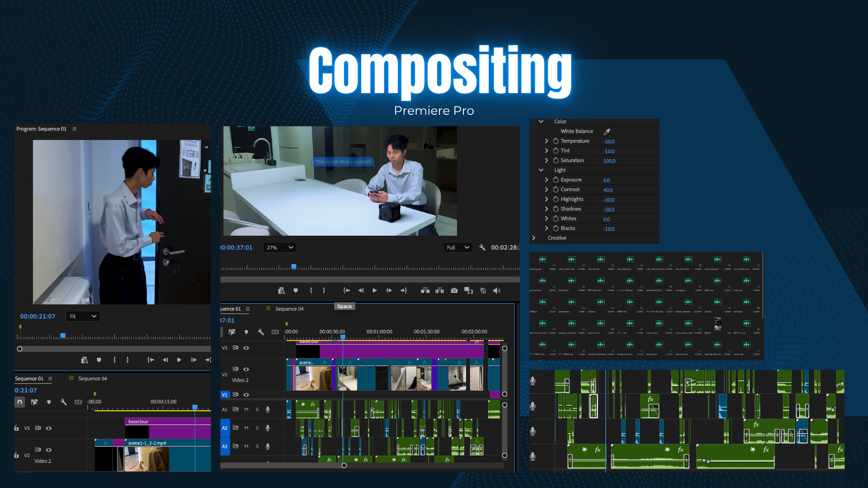The height and width of the screenshot is (488, 868).
Task: Solo audio track A2
Action: [257, 428]
